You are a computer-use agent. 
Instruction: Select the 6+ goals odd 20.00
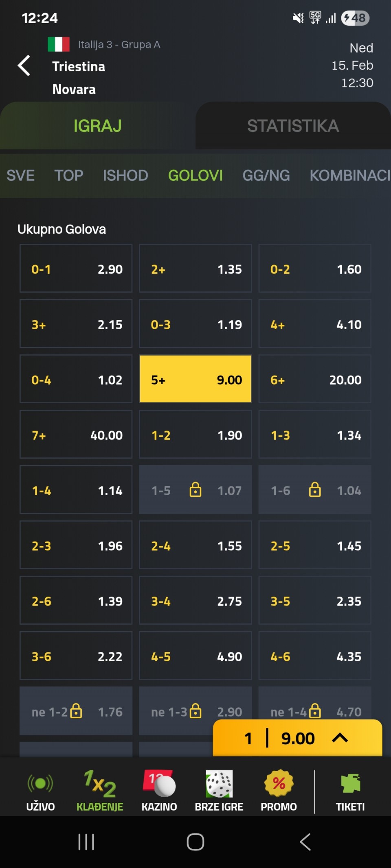coord(315,379)
